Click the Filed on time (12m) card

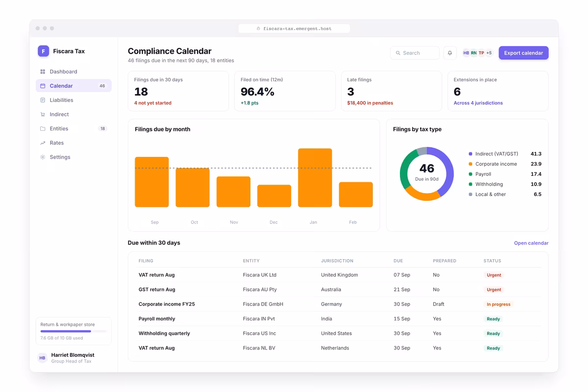[x=285, y=91]
